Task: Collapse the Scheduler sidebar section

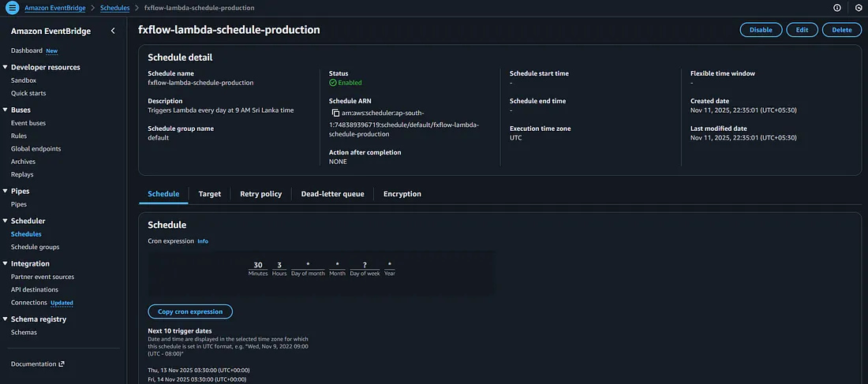Action: coord(5,221)
